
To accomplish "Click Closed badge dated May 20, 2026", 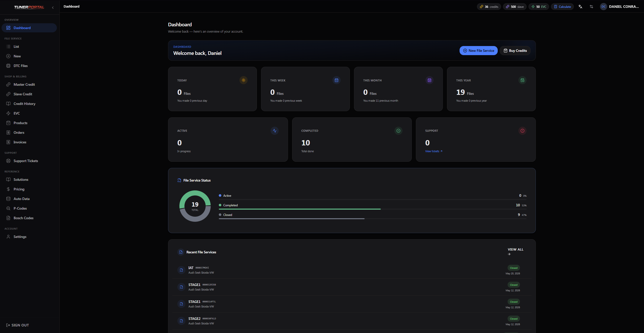I will (514, 268).
